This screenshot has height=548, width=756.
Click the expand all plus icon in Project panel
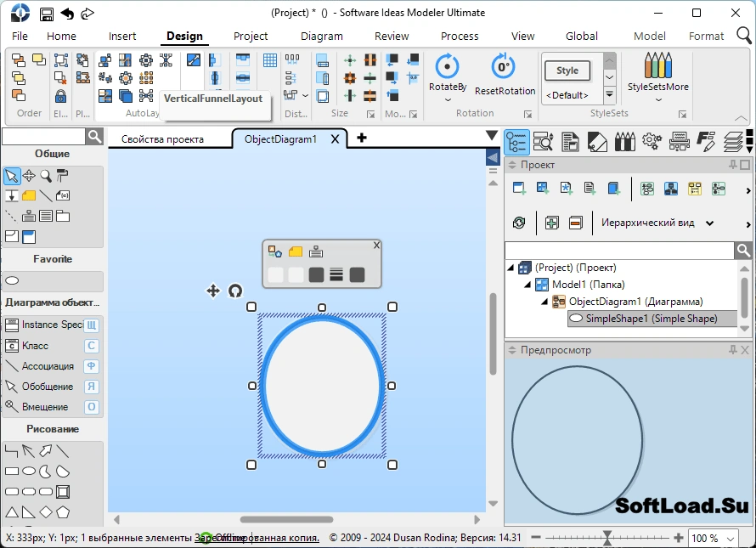551,223
